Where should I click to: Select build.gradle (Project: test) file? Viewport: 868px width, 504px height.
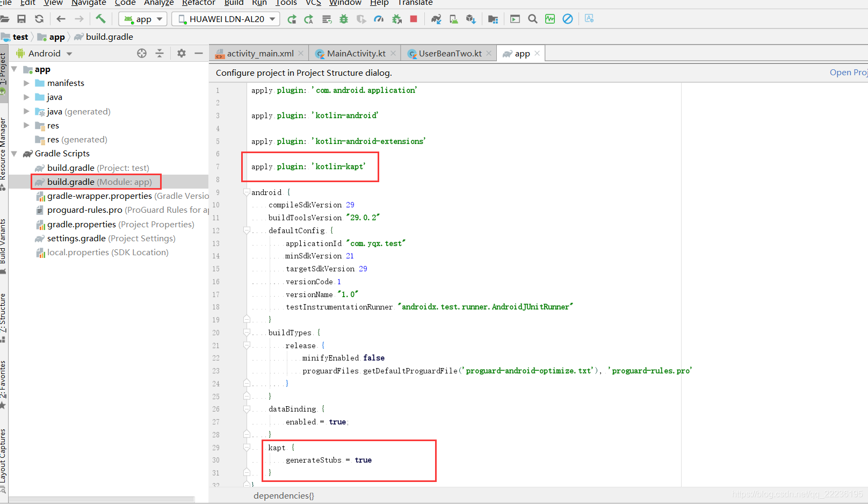(x=92, y=168)
